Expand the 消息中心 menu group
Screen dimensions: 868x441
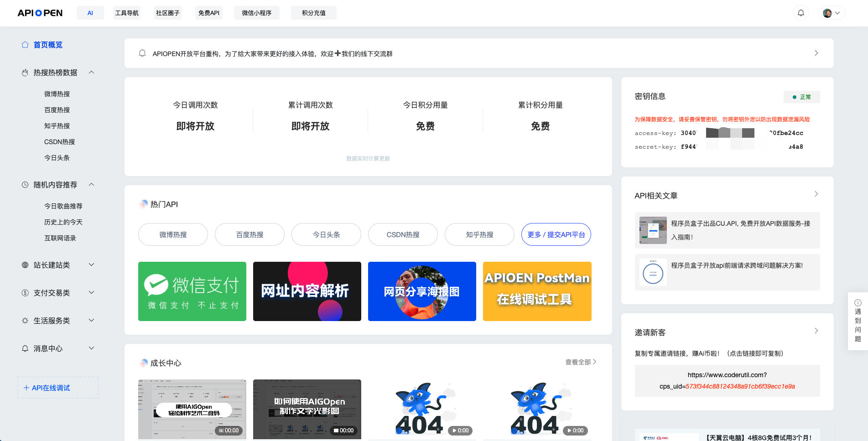[x=91, y=348]
